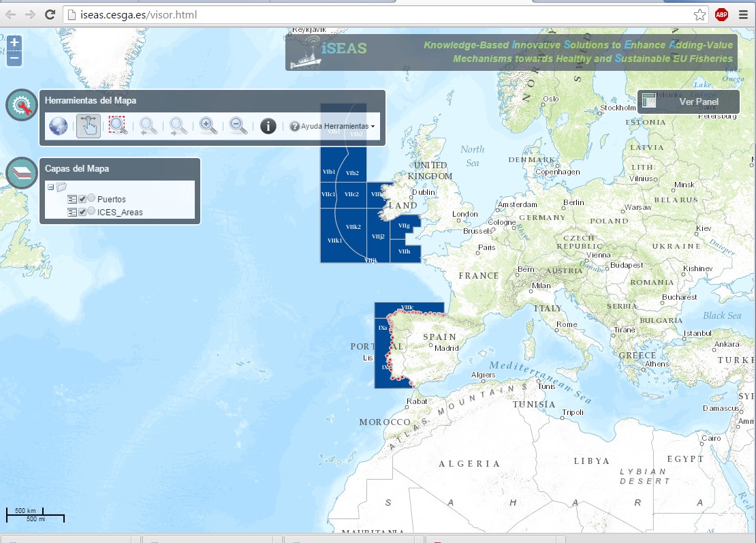Select the Puertos layer radio button

(x=91, y=198)
